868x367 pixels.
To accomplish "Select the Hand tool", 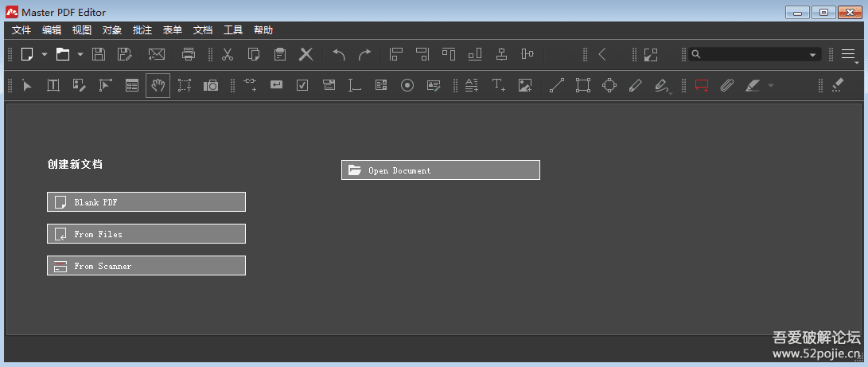I will (158, 85).
